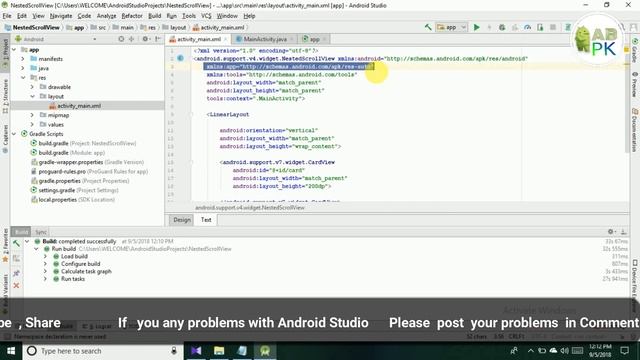Select the Sync tab in build panel

pyautogui.click(x=40, y=232)
